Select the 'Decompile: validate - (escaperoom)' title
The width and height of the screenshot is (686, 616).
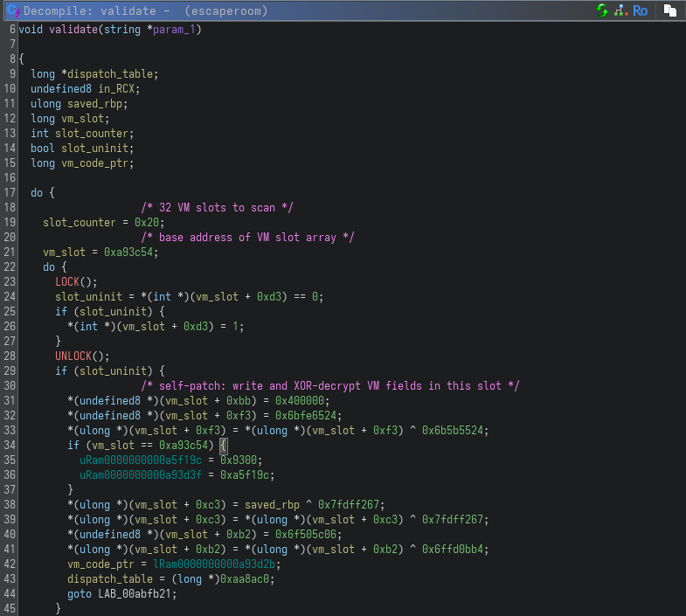146,11
